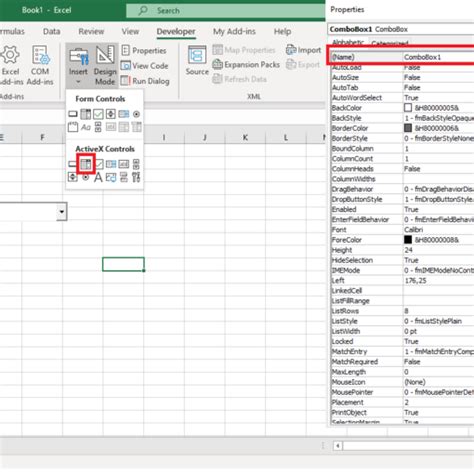Insert ActiveX Combo Box control
This screenshot has width=474, height=474.
click(86, 164)
